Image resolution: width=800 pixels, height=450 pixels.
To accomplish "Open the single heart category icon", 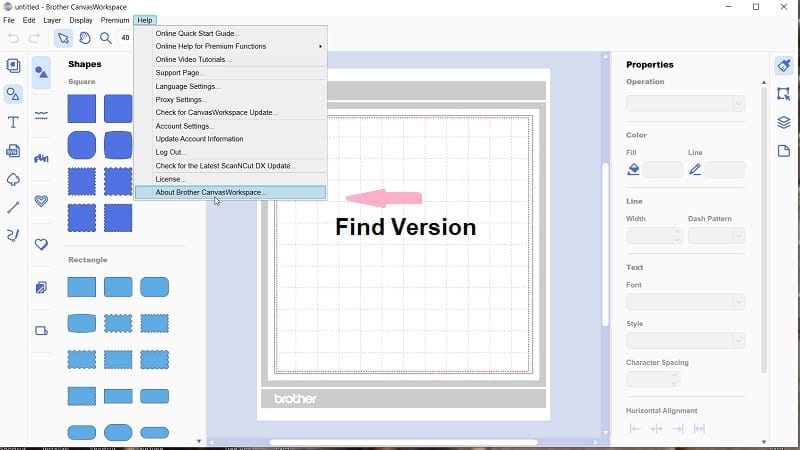I will (41, 244).
